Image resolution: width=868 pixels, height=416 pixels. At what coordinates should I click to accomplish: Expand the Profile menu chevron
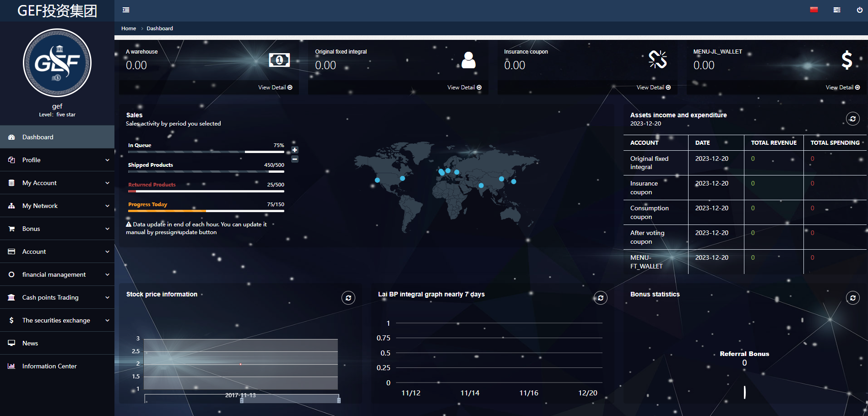coord(107,160)
